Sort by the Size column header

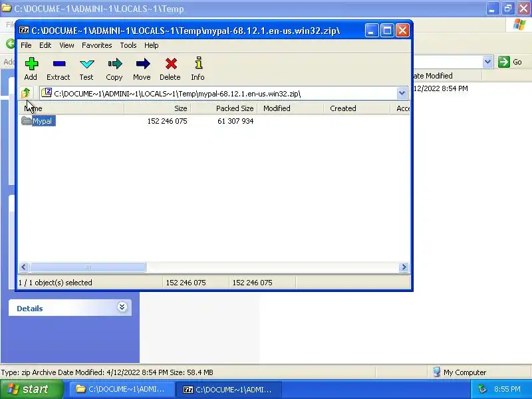[x=158, y=108]
